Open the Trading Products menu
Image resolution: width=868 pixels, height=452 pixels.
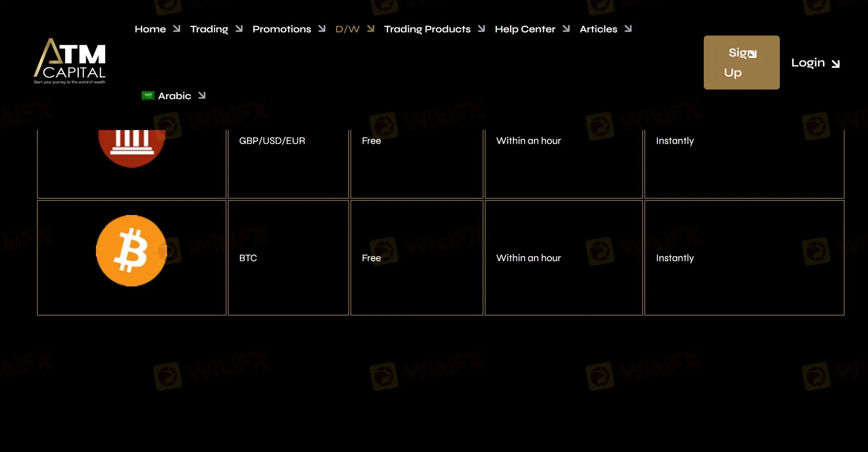pyautogui.click(x=427, y=29)
